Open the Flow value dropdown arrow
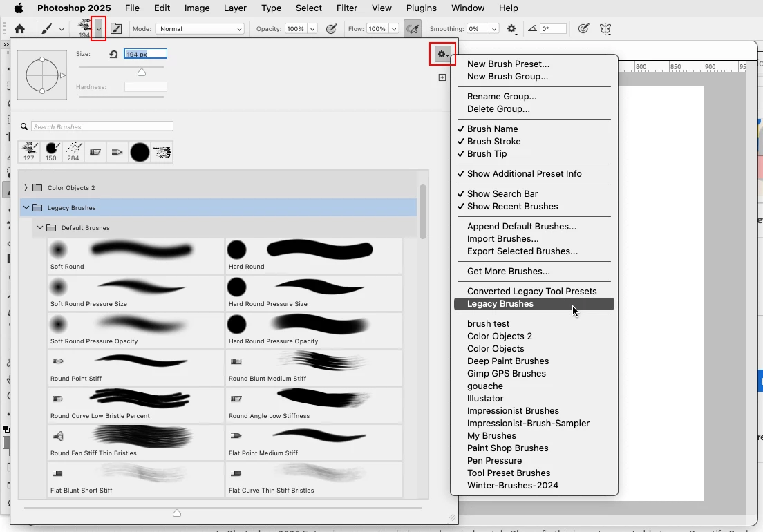The width and height of the screenshot is (763, 532). [x=394, y=29]
